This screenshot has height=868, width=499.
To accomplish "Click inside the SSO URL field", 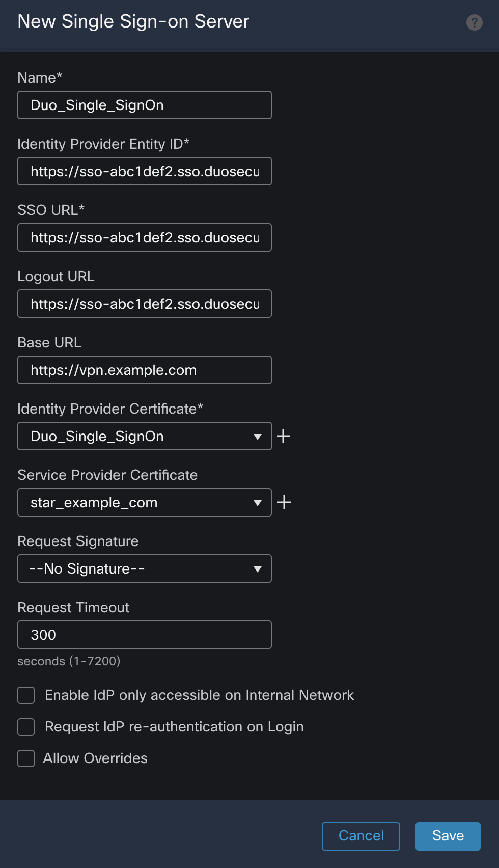I will [x=144, y=237].
